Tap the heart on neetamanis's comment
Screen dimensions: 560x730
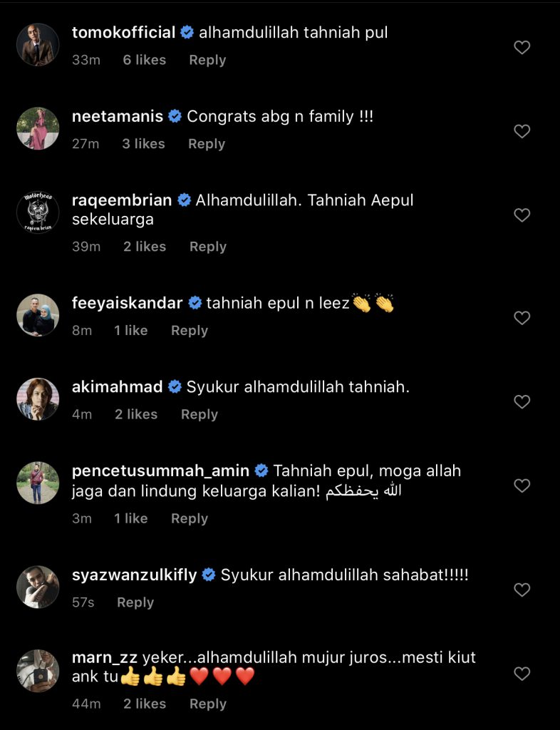(x=522, y=131)
